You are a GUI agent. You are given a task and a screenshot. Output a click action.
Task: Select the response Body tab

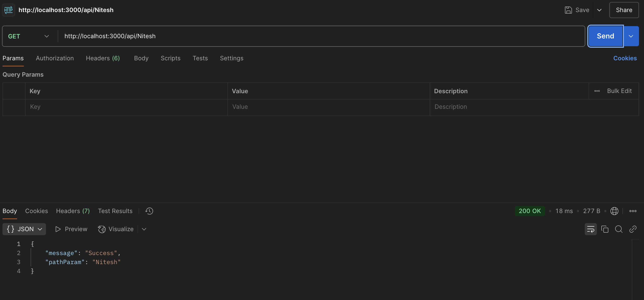(x=10, y=211)
